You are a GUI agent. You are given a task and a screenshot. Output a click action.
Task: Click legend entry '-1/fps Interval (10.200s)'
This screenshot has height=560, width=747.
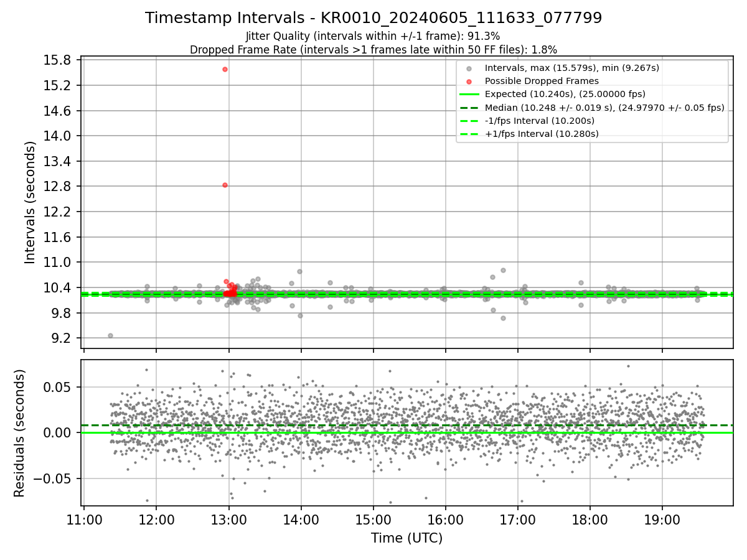point(540,121)
